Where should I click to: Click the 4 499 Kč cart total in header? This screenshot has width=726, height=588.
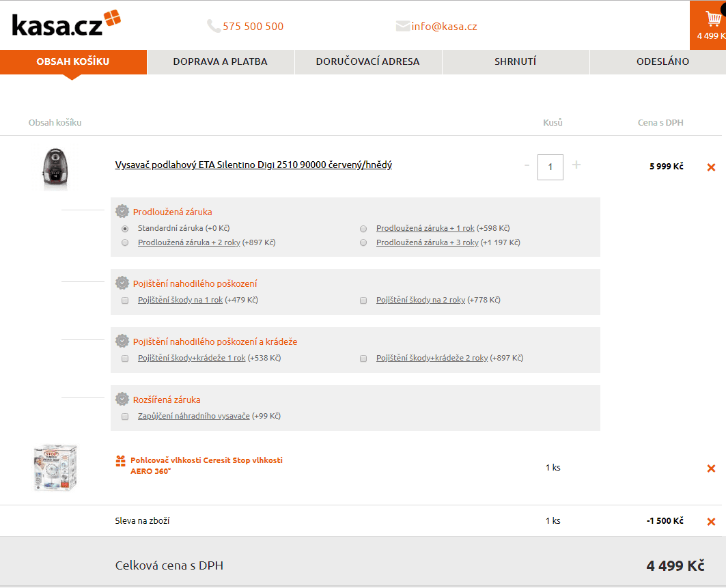[x=711, y=36]
